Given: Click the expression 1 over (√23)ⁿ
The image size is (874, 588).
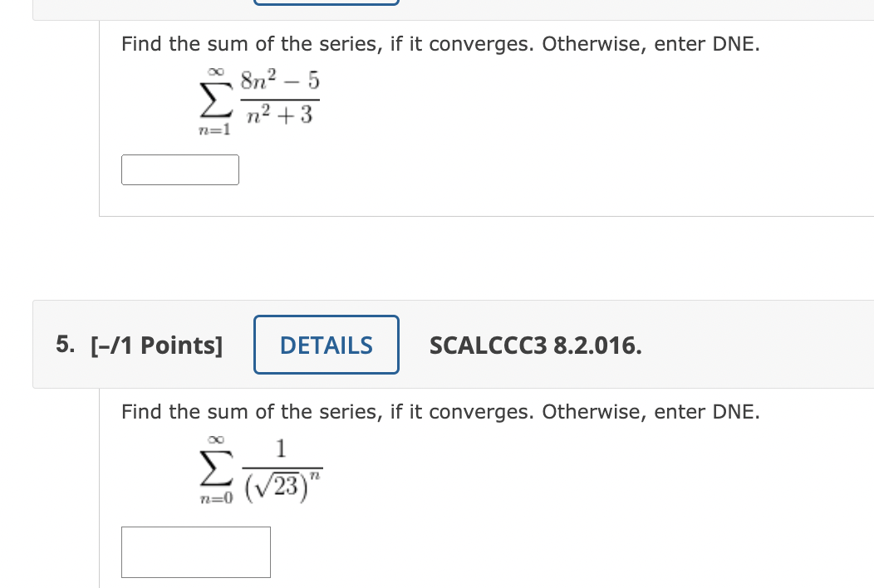Looking at the screenshot, I should [280, 469].
